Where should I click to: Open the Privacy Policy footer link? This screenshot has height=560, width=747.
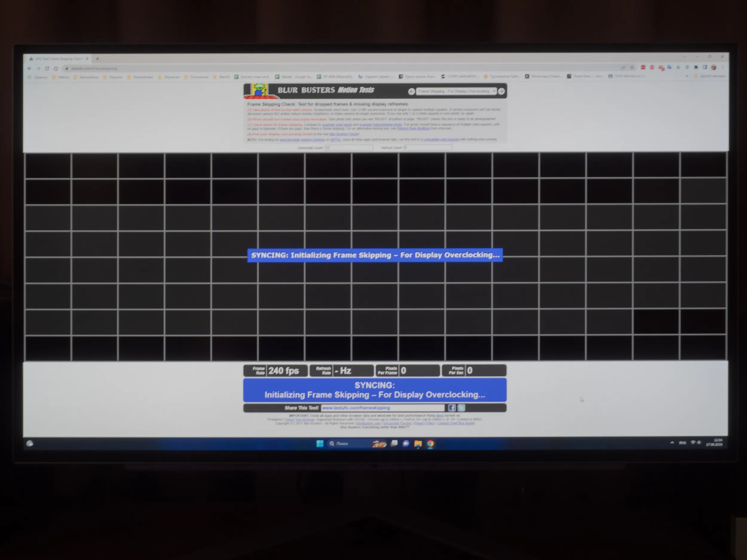424,423
